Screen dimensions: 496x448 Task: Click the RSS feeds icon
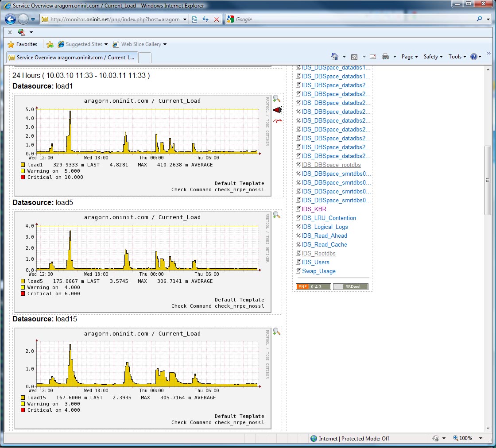(354, 57)
